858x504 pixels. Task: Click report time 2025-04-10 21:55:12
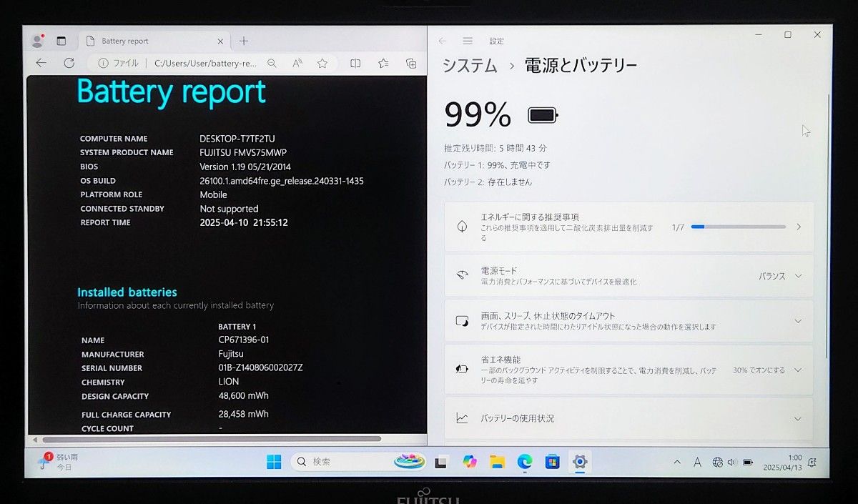(x=244, y=222)
